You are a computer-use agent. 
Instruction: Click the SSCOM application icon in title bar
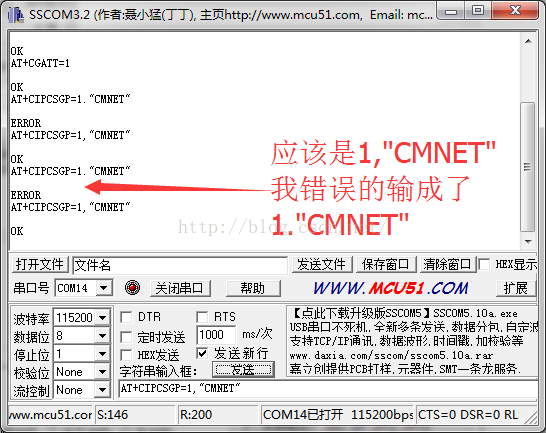tap(16, 15)
